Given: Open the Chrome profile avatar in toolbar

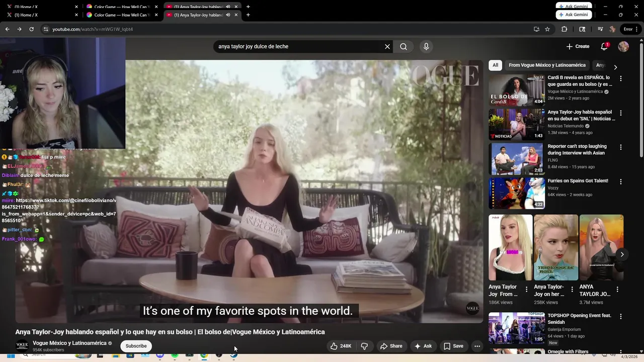Looking at the screenshot, I should pyautogui.click(x=612, y=29).
